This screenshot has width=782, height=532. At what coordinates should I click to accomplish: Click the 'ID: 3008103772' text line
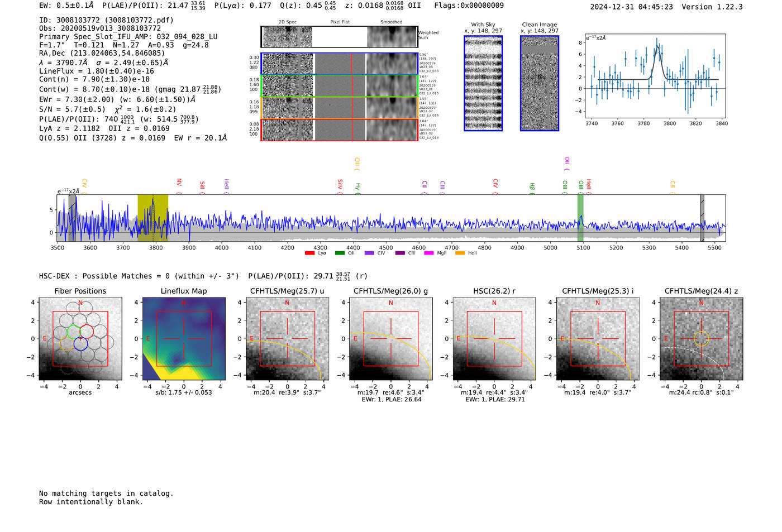(x=106, y=20)
